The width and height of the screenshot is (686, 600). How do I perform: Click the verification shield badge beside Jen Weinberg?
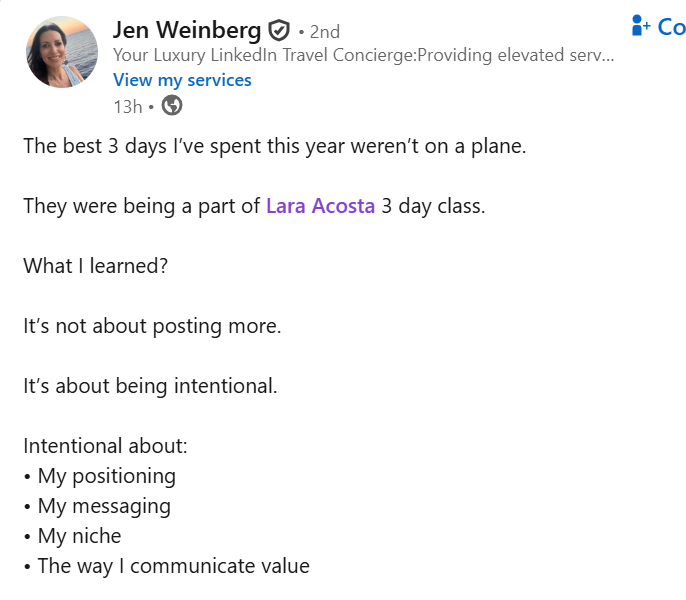pos(280,30)
